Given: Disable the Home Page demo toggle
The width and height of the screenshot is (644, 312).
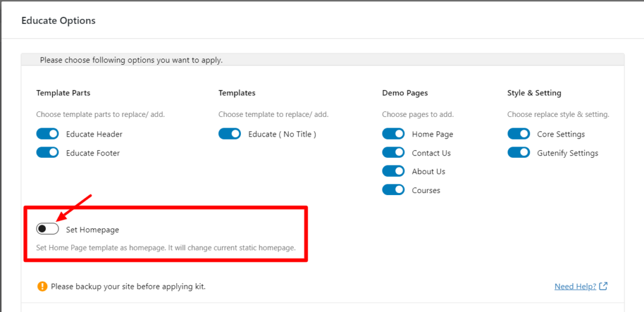Looking at the screenshot, I should pyautogui.click(x=394, y=134).
